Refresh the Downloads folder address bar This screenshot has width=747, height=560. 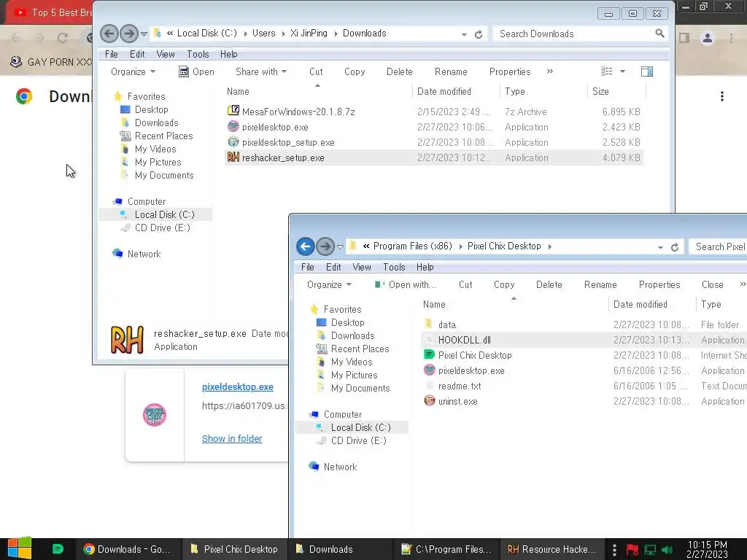pyautogui.click(x=479, y=34)
